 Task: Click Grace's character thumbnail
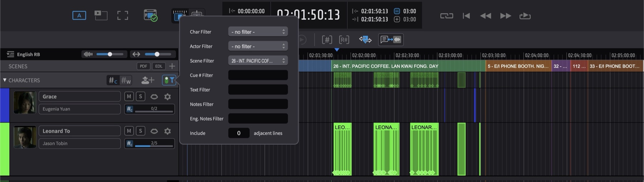[25, 102]
